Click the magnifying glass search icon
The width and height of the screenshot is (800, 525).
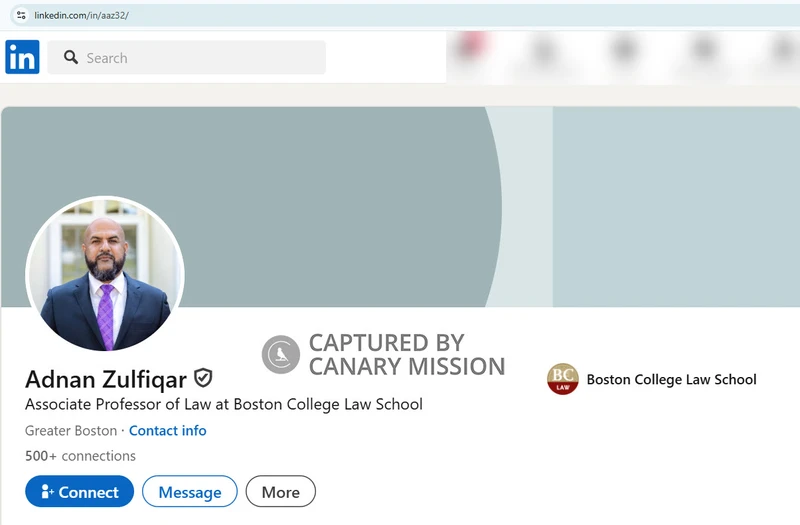[x=71, y=57]
